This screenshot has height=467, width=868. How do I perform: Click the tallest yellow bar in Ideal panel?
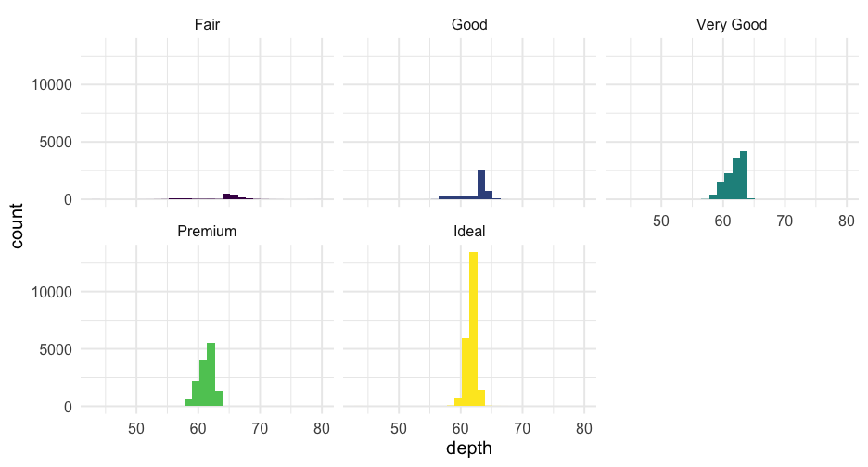pos(473,324)
